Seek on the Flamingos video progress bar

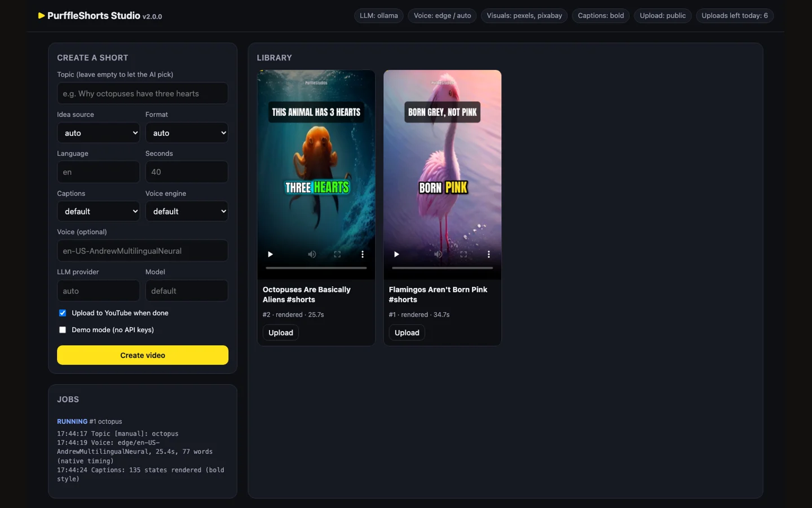point(443,268)
